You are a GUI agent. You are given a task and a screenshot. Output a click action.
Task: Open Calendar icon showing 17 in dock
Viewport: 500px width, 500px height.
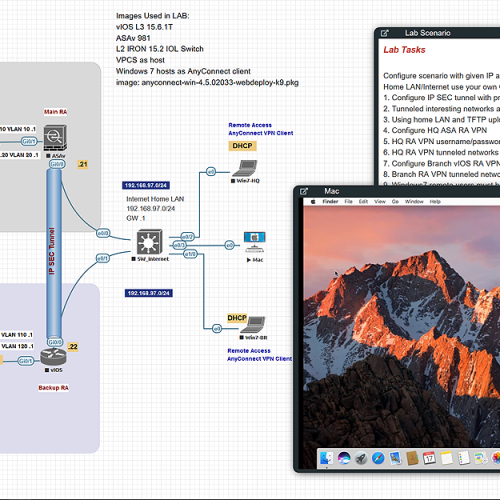click(x=429, y=458)
